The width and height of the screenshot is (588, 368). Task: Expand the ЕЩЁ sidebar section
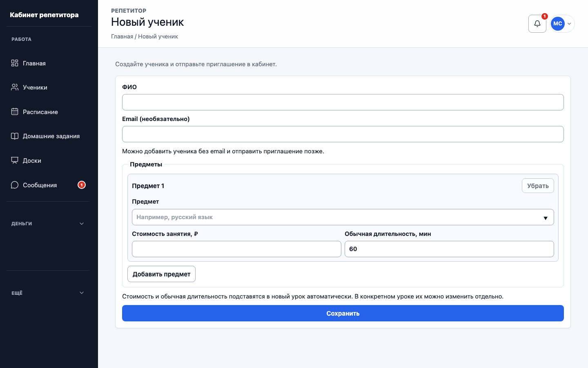[x=48, y=293]
